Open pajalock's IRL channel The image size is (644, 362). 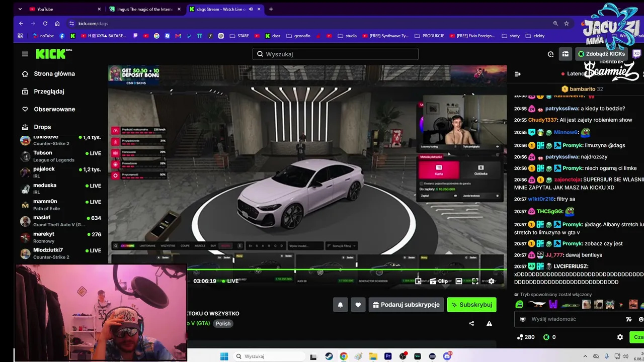60,172
